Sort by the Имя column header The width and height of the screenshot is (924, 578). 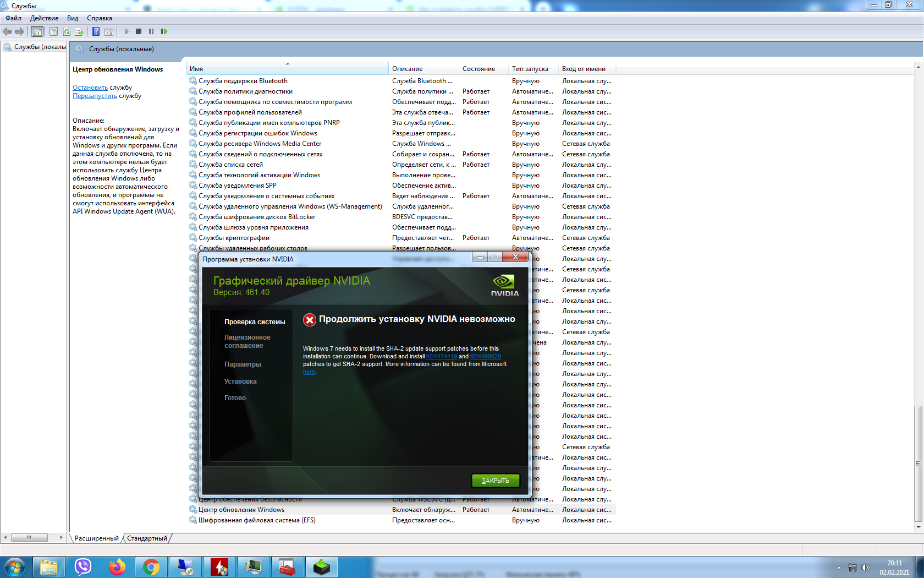288,69
